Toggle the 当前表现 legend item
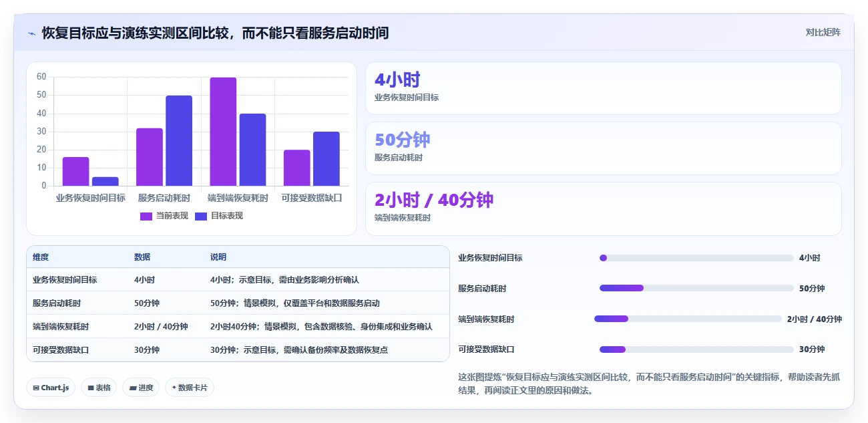868x423 pixels. (164, 216)
